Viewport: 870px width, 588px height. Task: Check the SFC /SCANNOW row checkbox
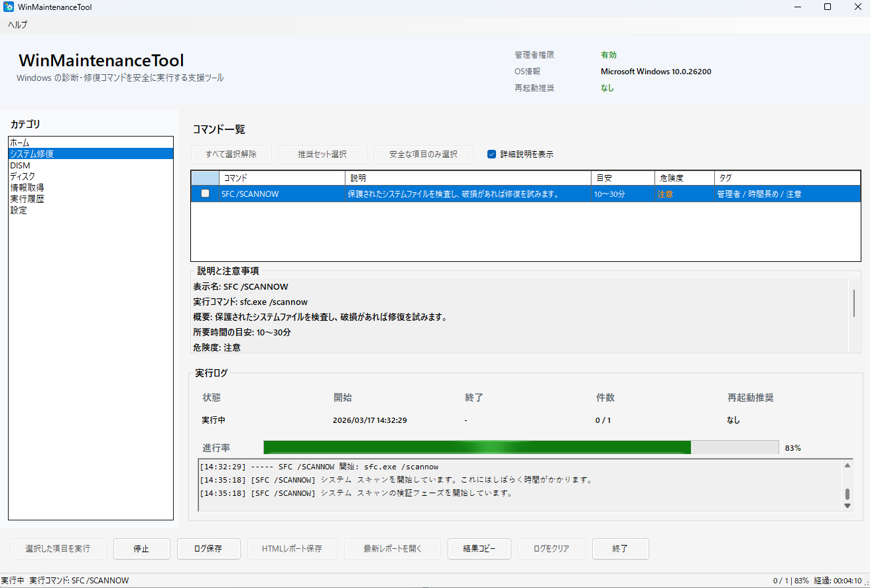pos(205,194)
